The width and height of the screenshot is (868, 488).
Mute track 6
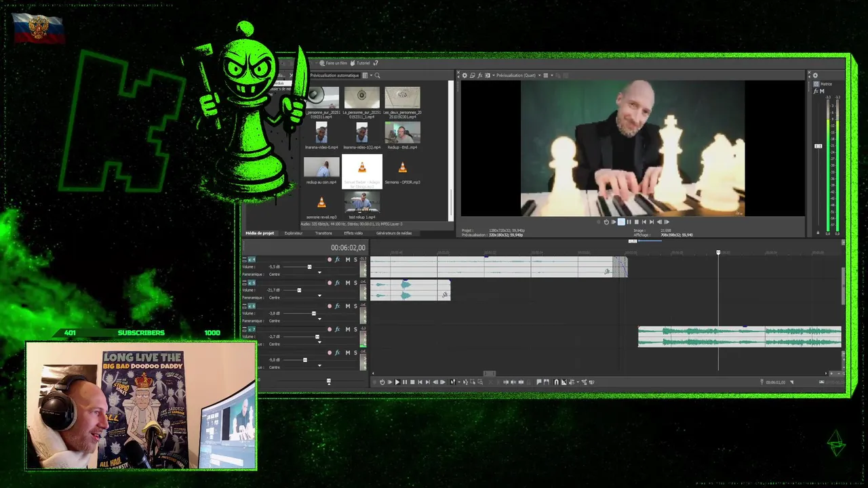coord(348,306)
